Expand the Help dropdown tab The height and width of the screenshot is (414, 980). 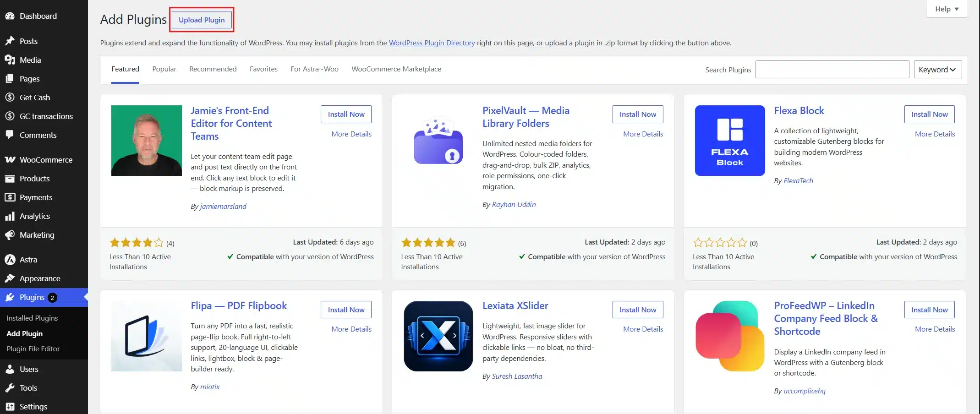947,9
